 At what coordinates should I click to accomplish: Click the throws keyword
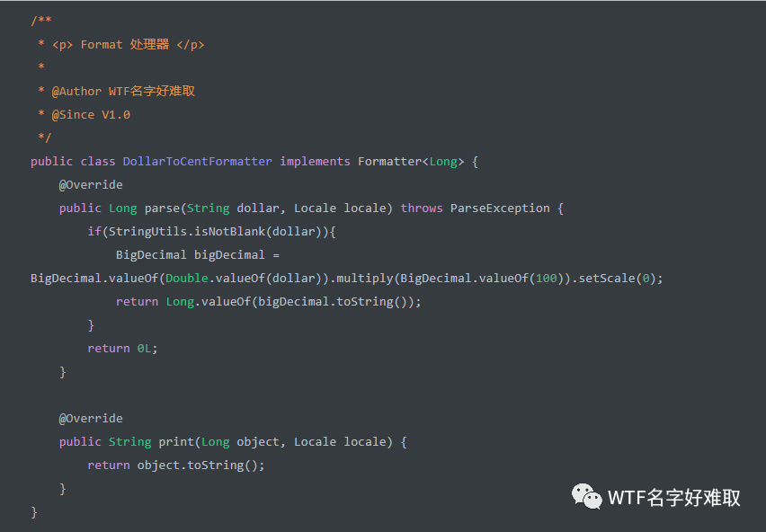point(422,208)
